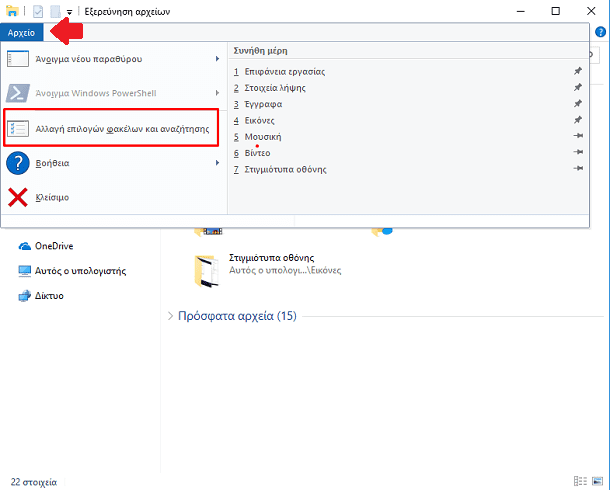Unpin Εικόνες with its pin icon
This screenshot has height=490, width=610.
tap(578, 120)
